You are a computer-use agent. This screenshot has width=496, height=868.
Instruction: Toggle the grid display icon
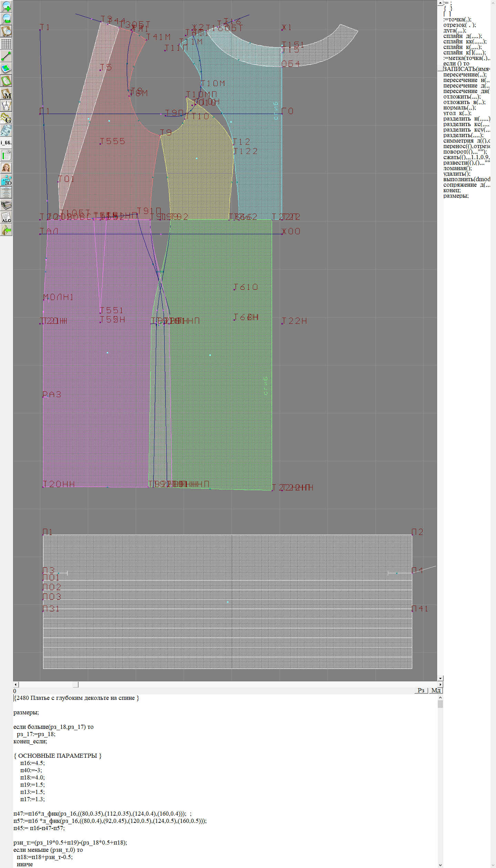click(6, 44)
